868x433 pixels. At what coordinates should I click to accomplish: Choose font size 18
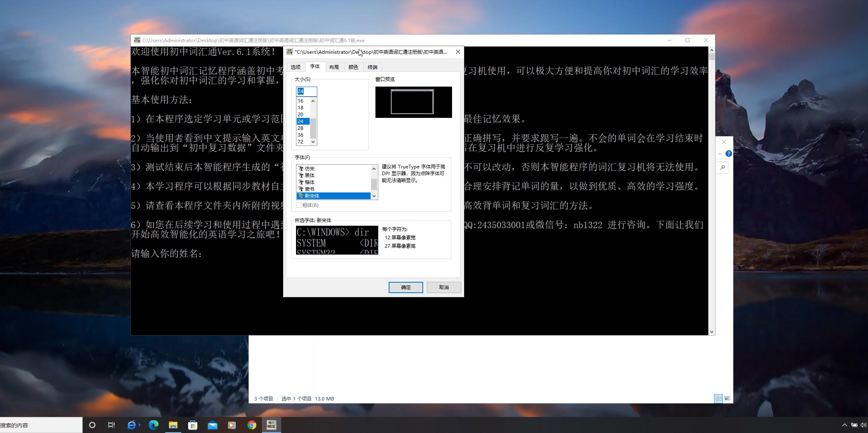pyautogui.click(x=303, y=108)
